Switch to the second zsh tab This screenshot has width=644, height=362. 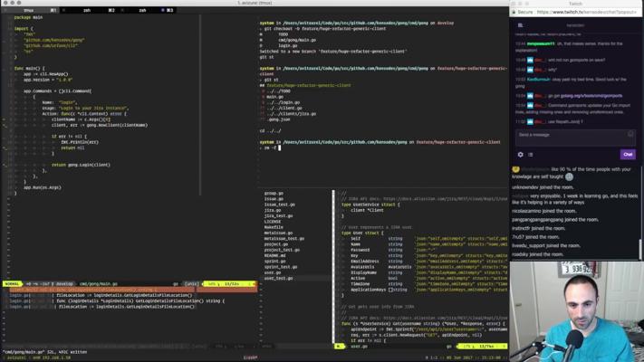(x=88, y=10)
